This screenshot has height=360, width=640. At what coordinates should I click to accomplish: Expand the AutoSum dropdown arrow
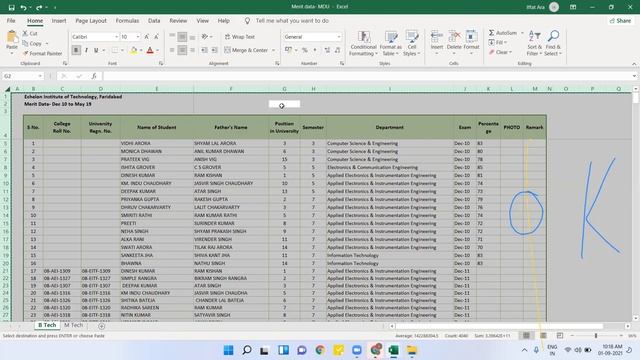522,33
